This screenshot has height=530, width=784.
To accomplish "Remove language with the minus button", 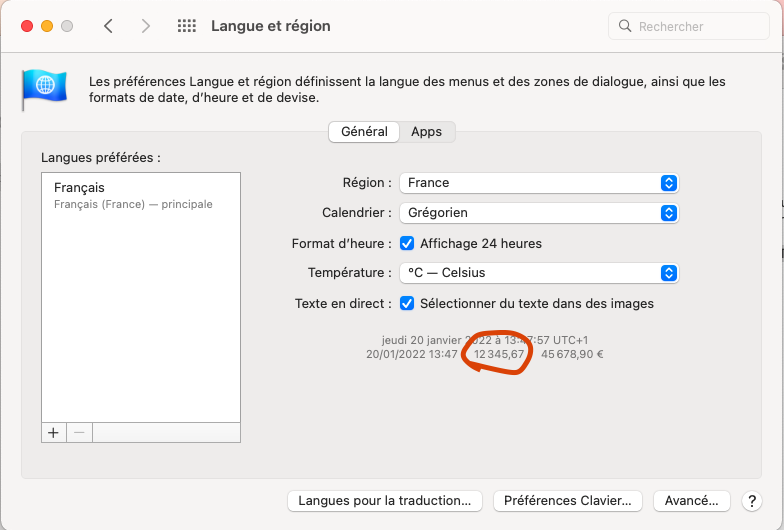I will (80, 432).
